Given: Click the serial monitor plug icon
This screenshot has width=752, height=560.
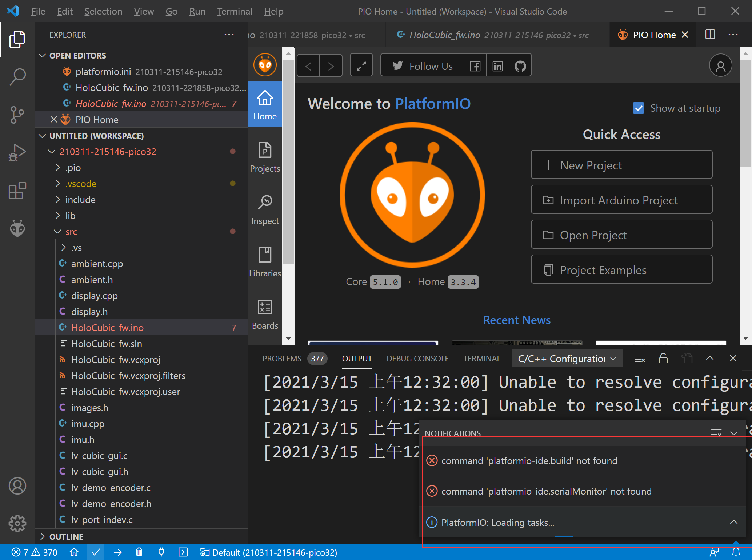Looking at the screenshot, I should click(161, 552).
